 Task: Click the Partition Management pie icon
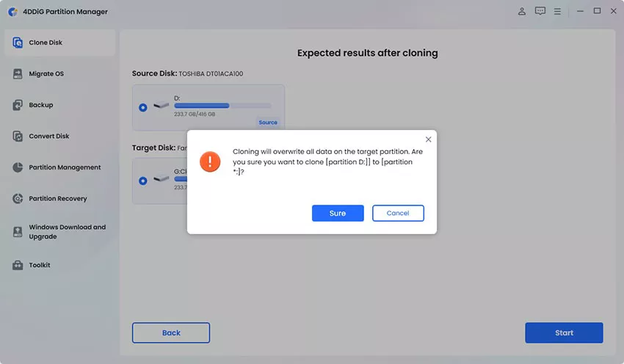coord(18,167)
